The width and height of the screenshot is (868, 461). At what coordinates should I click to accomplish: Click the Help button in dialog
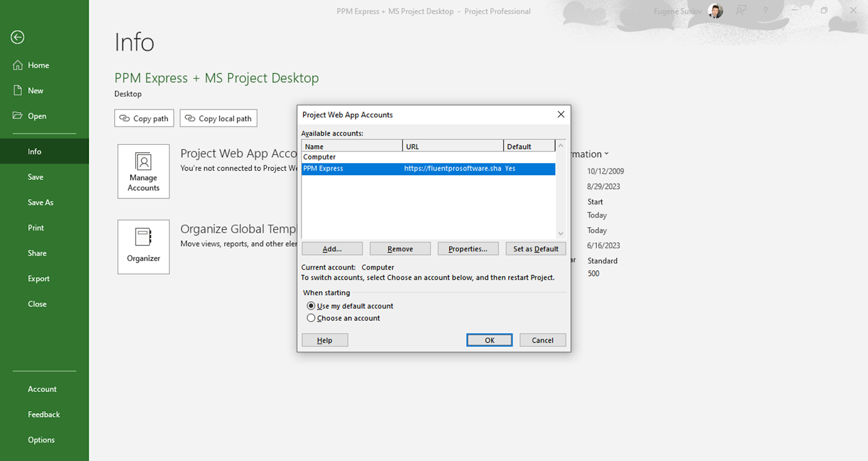(x=324, y=340)
